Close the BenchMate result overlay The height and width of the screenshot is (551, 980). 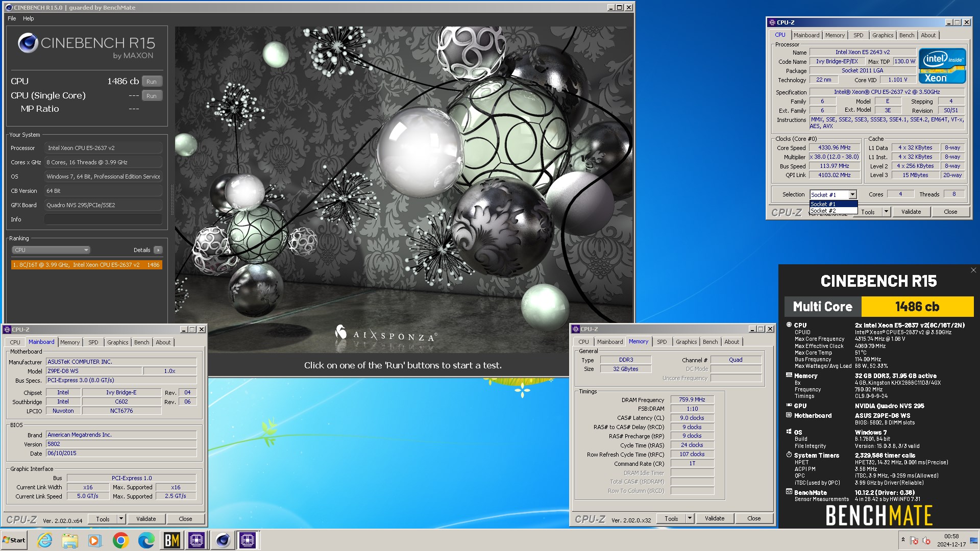click(973, 270)
